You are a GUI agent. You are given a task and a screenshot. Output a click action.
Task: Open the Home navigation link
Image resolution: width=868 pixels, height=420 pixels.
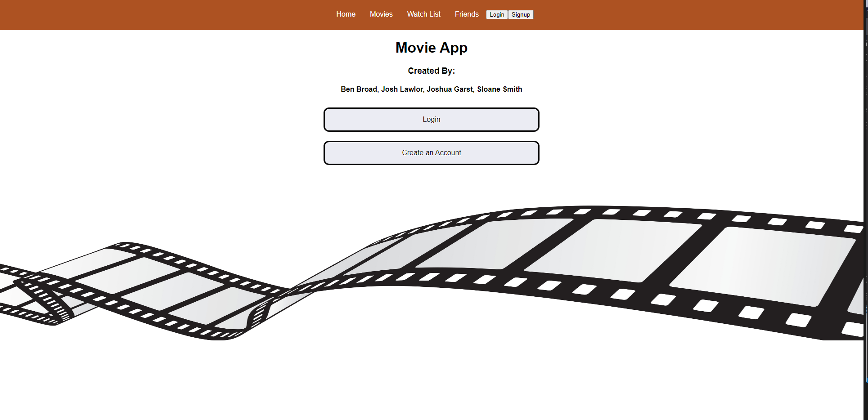click(x=346, y=14)
